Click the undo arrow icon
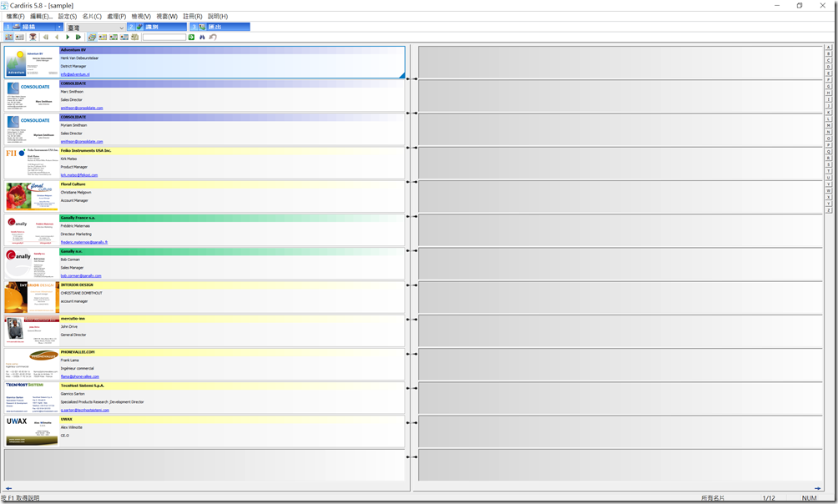 point(213,37)
